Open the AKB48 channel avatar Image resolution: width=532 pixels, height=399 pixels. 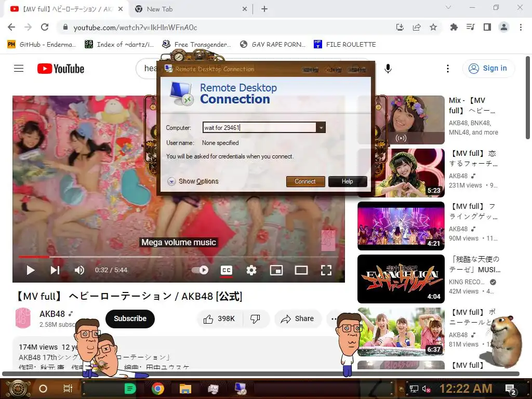tap(23, 318)
